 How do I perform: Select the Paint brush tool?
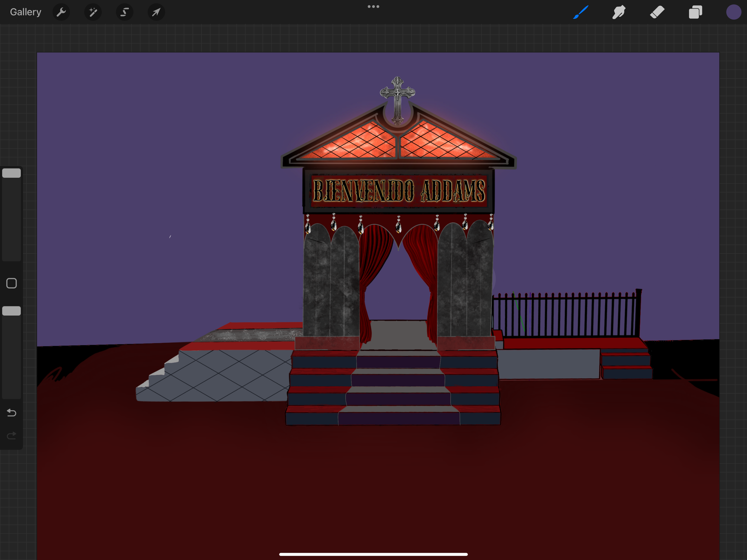(581, 12)
